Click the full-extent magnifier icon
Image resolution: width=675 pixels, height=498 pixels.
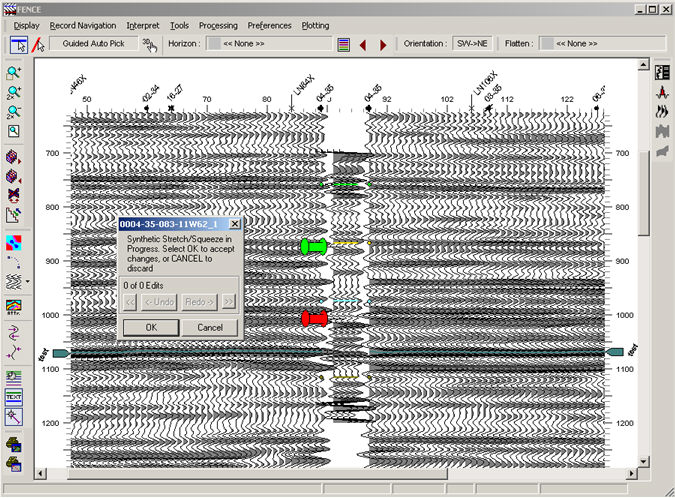pyautogui.click(x=14, y=131)
